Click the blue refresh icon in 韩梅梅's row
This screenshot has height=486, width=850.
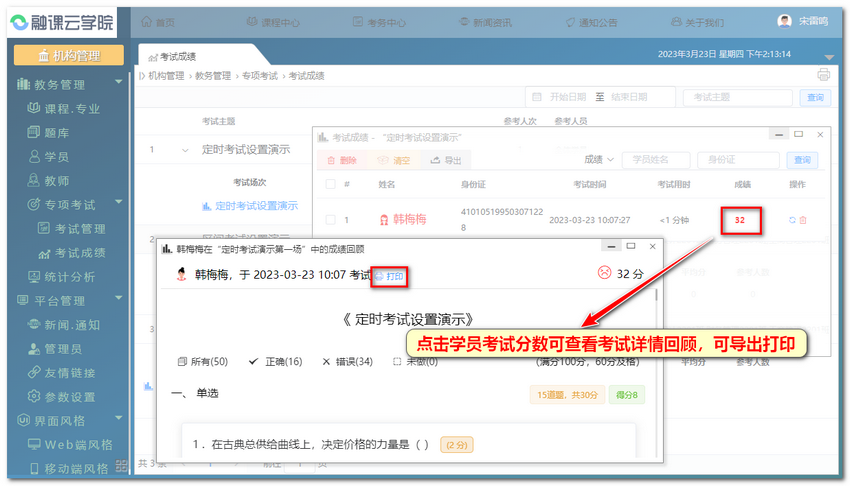[792, 220]
